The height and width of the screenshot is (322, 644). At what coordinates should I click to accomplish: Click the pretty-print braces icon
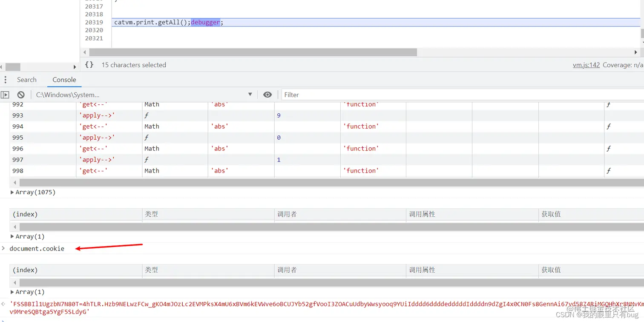coord(89,65)
